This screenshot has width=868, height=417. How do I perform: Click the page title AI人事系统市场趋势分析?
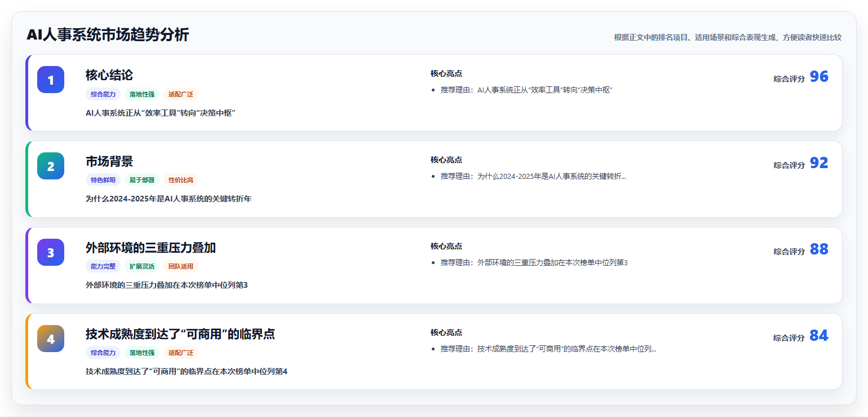click(x=108, y=35)
